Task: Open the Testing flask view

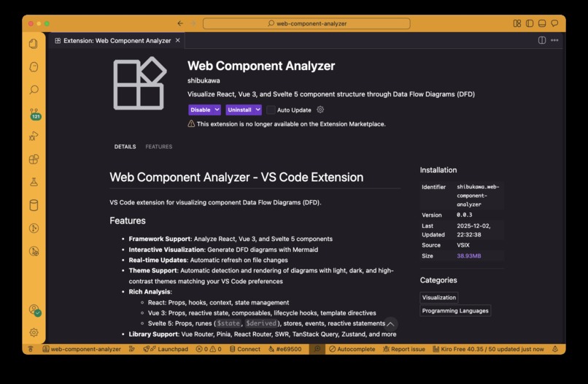Action: (x=34, y=182)
